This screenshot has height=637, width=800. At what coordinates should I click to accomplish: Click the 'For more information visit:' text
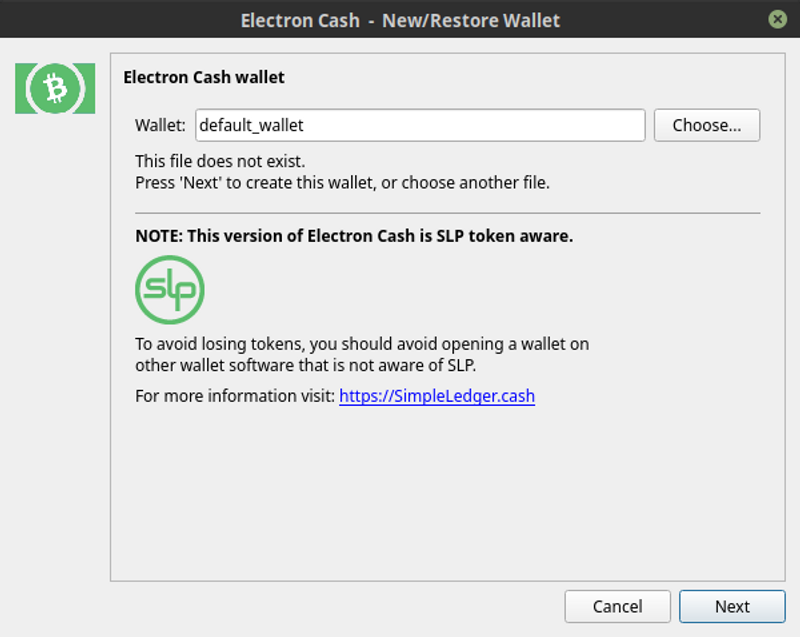(x=235, y=396)
